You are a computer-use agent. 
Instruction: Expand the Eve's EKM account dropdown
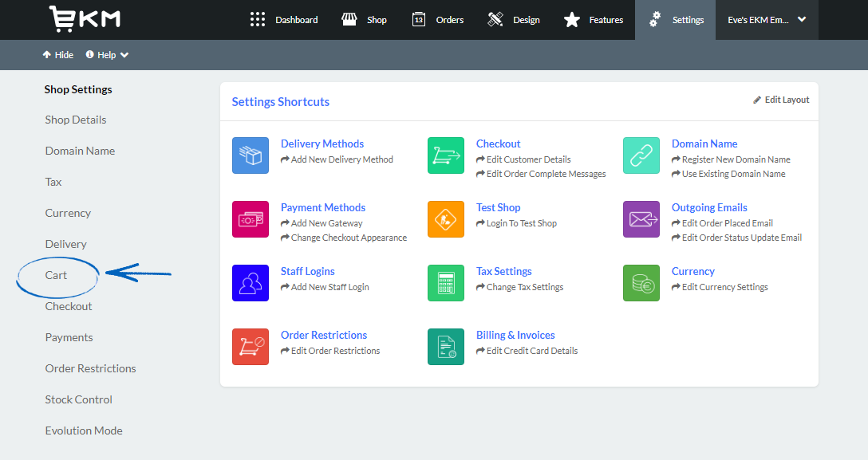(765, 19)
